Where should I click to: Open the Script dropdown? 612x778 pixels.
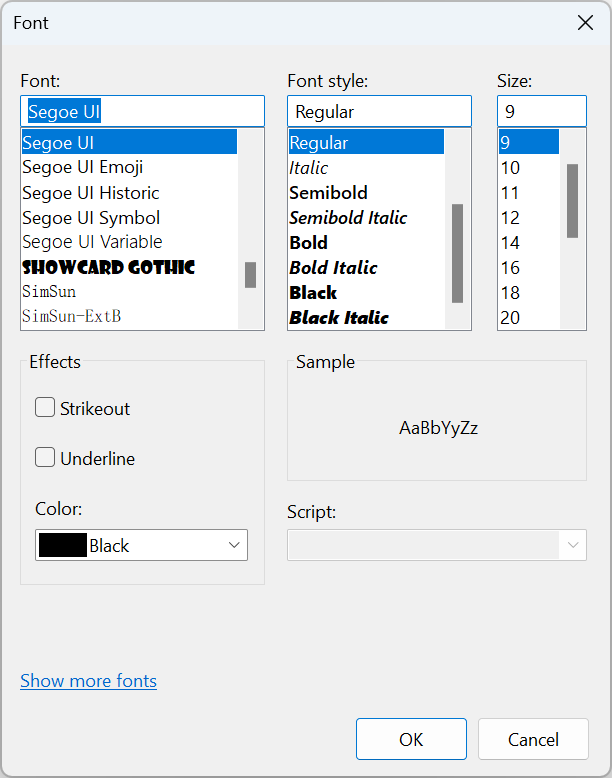(437, 545)
